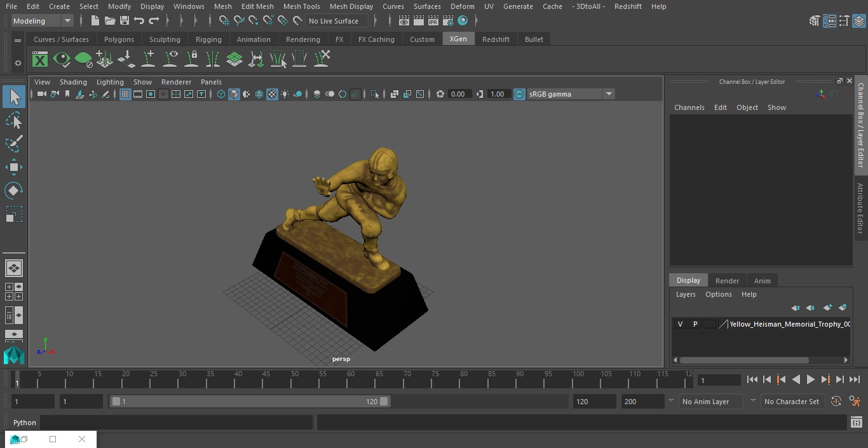Open the Layers menu in layer editor
868x448 pixels.
pos(686,294)
